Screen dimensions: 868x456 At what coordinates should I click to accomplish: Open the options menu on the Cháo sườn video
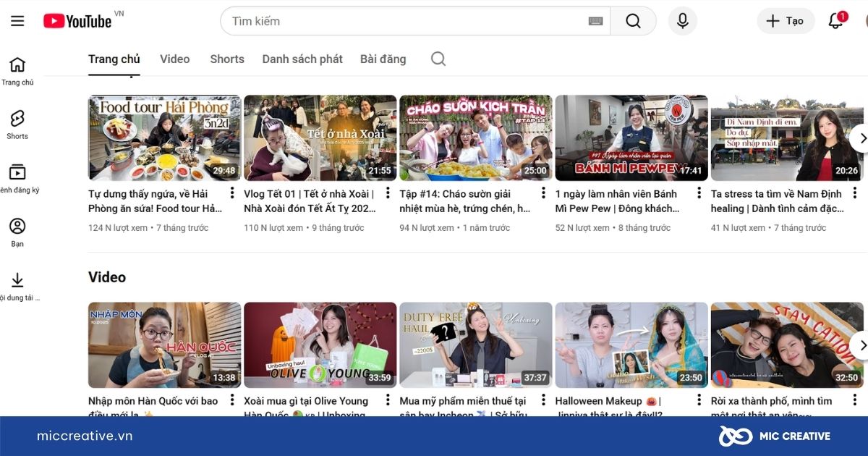click(x=542, y=194)
